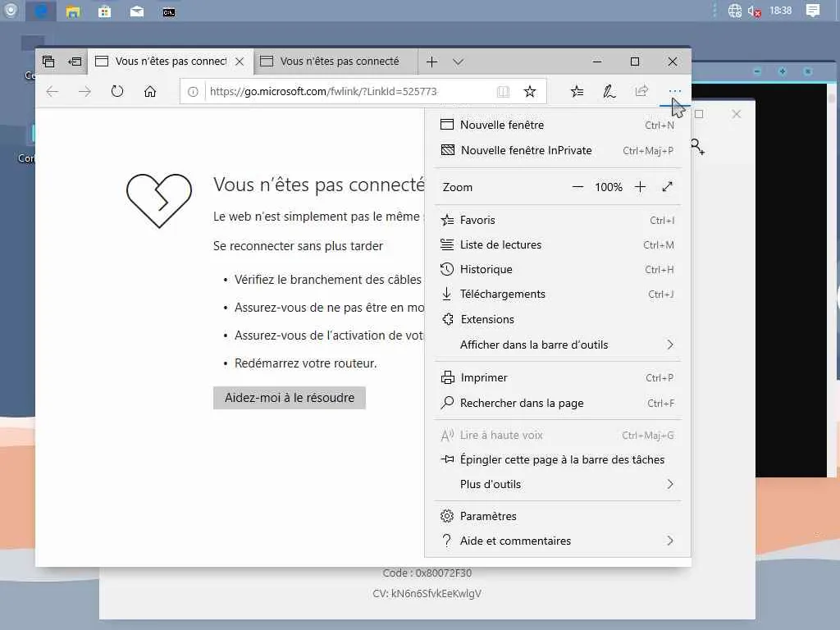
Task: Click the network globe tray icon
Action: (734, 11)
